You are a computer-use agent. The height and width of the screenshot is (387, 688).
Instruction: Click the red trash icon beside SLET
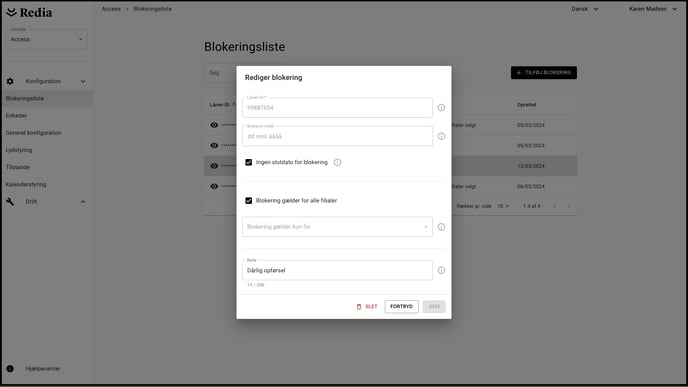tap(359, 307)
